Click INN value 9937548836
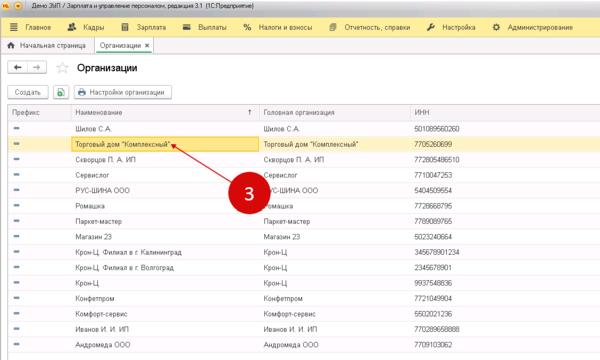The width and height of the screenshot is (600, 360). click(x=433, y=283)
